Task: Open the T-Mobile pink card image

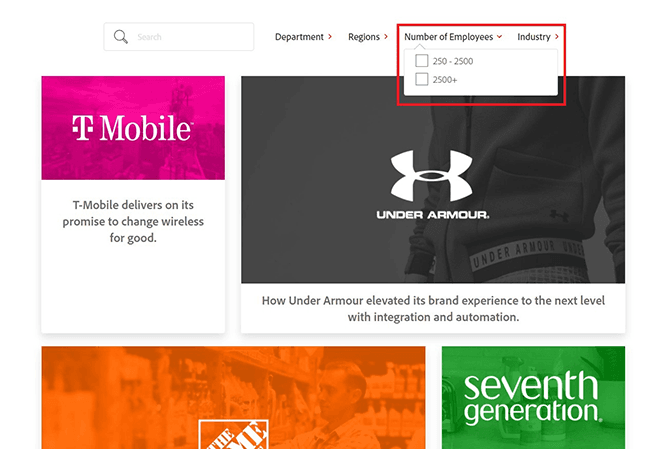Action: [133, 128]
